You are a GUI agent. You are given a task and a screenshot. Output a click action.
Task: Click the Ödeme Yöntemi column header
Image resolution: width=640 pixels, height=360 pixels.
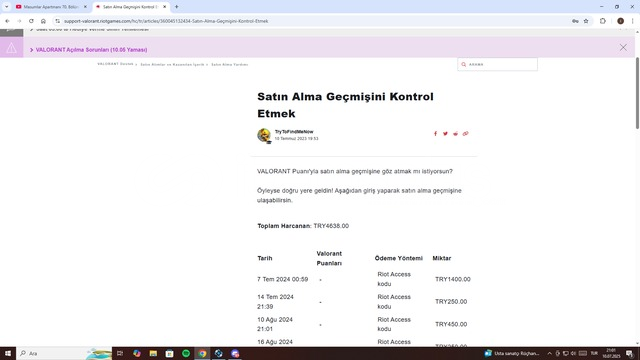[399, 258]
